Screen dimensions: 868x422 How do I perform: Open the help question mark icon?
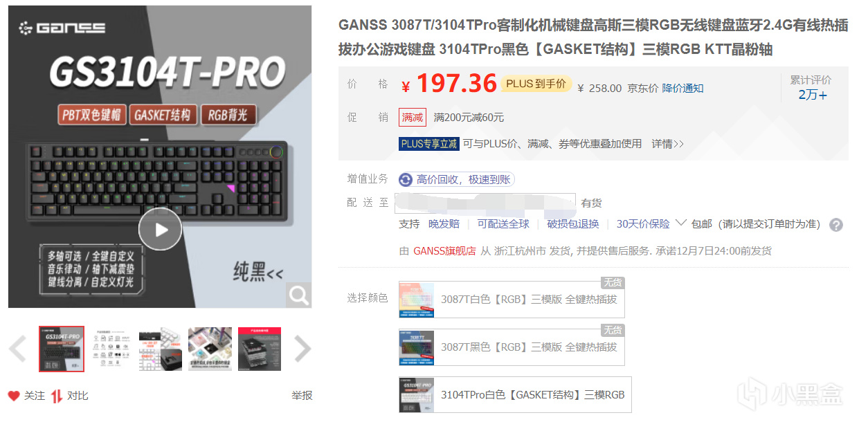coord(836,225)
